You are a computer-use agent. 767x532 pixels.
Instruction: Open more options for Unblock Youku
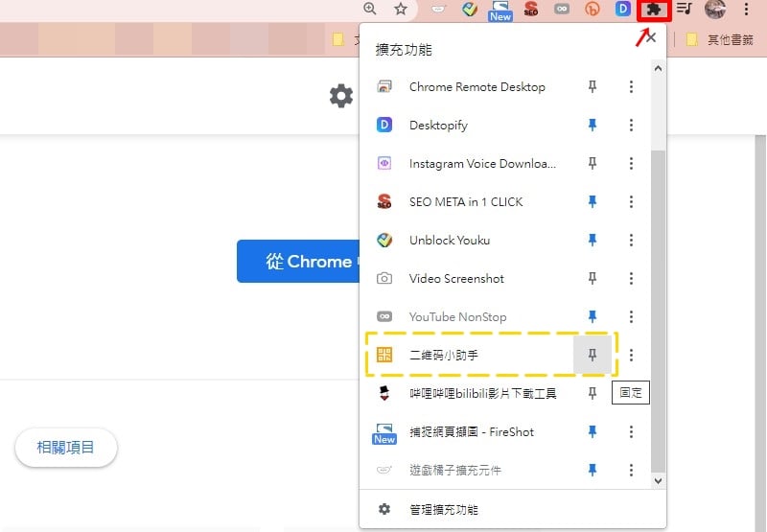point(631,240)
